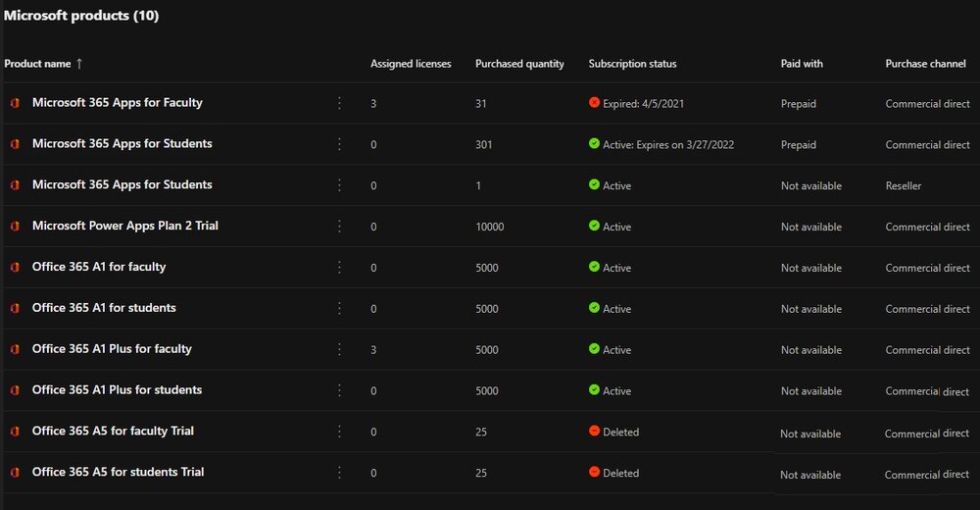The height and width of the screenshot is (510, 980).
Task: Sort by Assigned licenses column
Action: (411, 64)
